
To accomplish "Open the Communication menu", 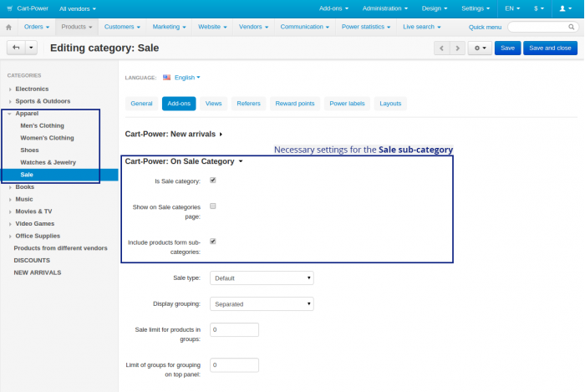I will pos(305,27).
